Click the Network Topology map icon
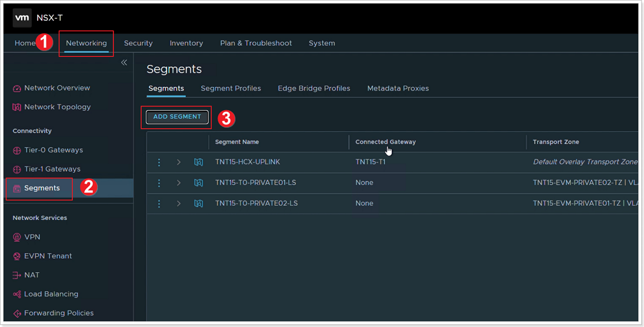Viewport: 644px width, 327px height. (17, 107)
